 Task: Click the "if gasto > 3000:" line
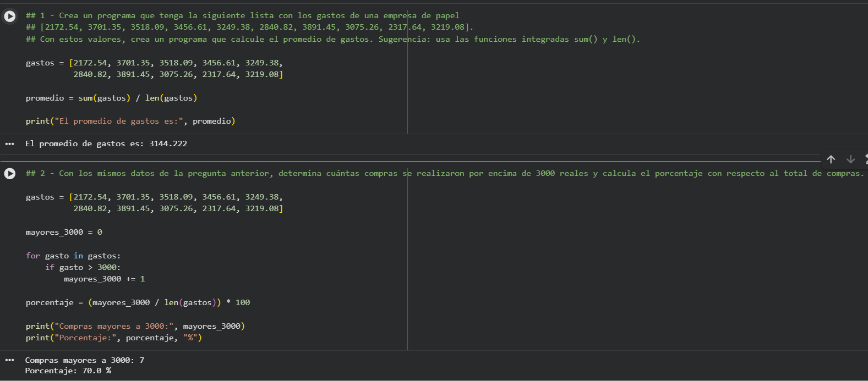point(83,267)
